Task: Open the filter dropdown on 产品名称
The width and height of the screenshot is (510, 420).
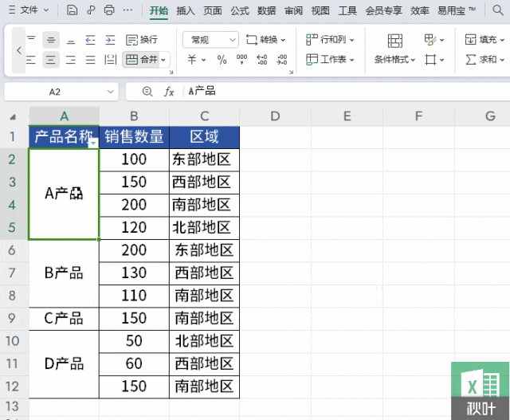Action: [93, 143]
